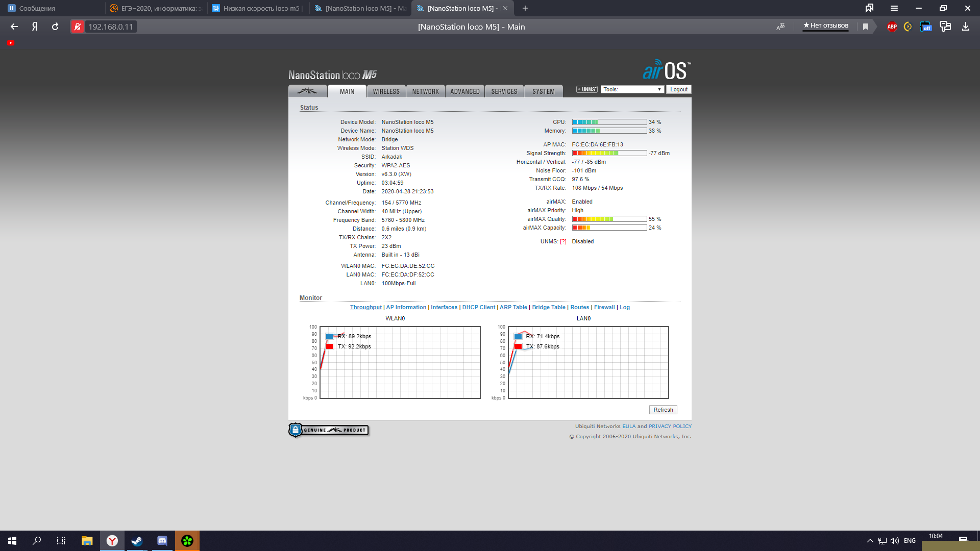
Task: Click the airOS logo
Action: 667,70
